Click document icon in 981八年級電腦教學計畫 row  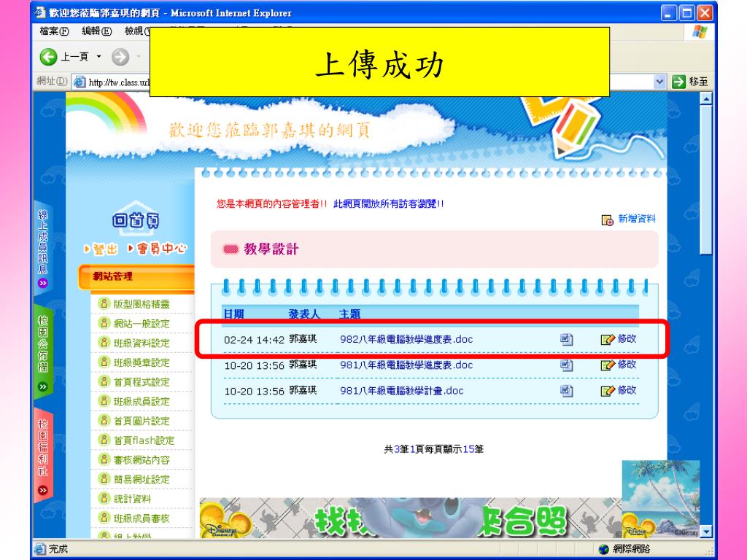pyautogui.click(x=566, y=391)
